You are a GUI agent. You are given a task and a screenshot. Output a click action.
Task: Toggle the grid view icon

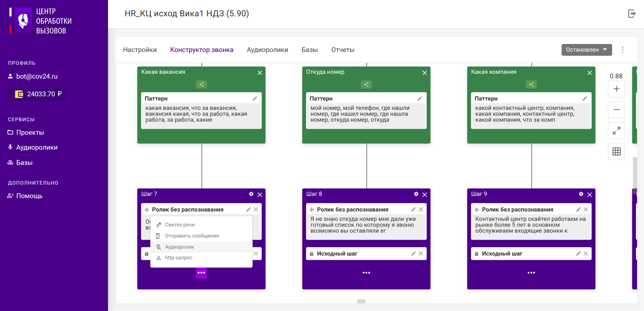[x=616, y=151]
